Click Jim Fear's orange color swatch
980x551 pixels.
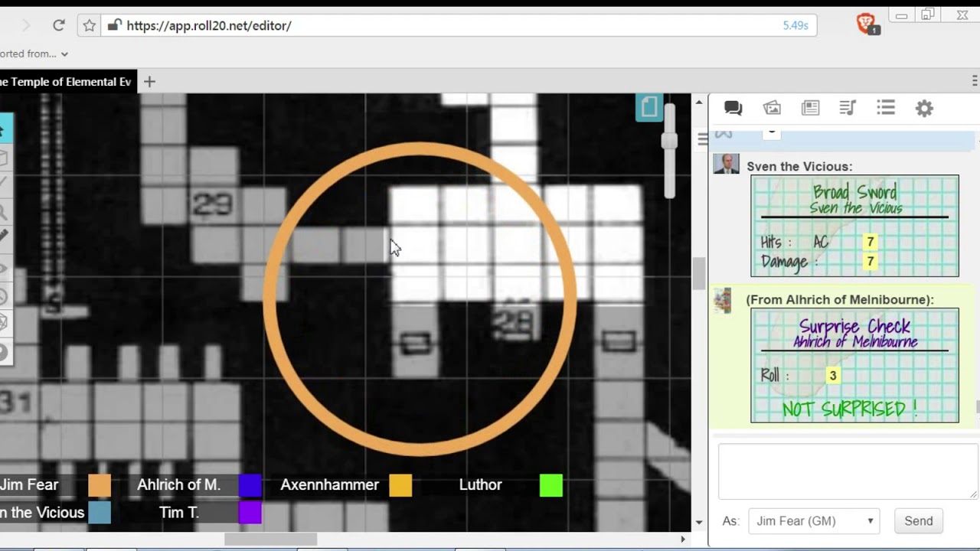(x=100, y=485)
